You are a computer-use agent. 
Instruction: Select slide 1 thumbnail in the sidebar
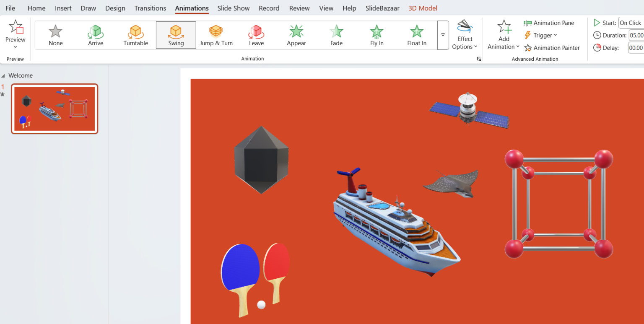coord(54,108)
